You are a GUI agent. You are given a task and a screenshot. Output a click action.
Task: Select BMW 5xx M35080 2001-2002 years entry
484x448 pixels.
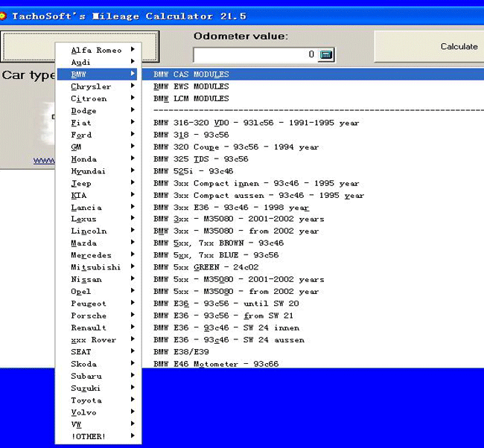pos(313,279)
